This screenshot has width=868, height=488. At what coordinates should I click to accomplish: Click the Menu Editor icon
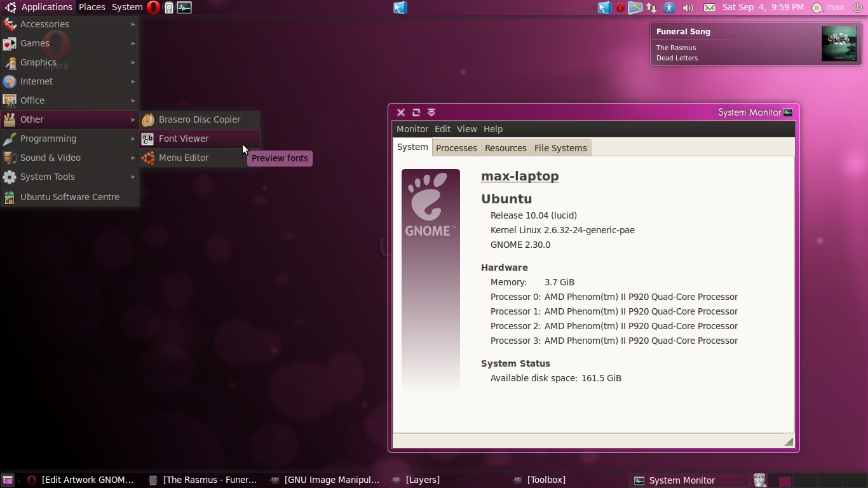click(148, 158)
